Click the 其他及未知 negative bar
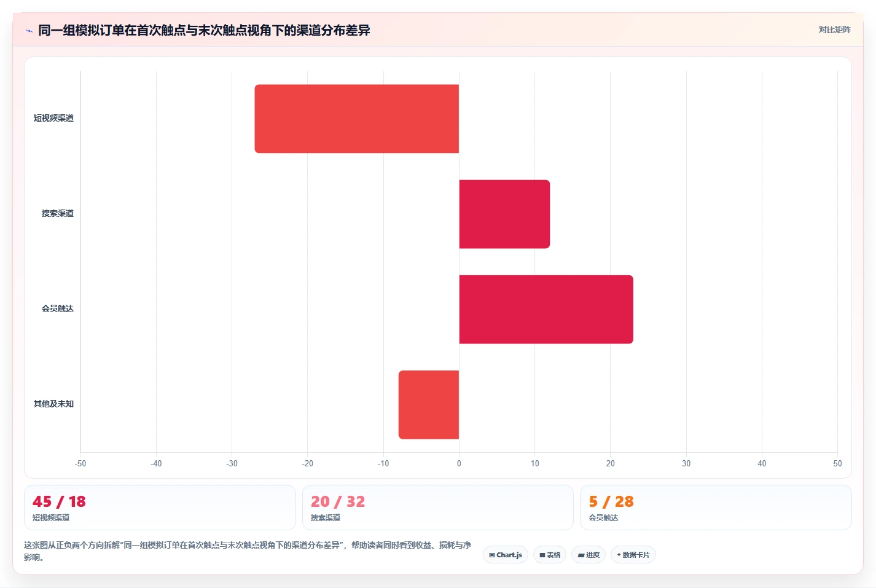 pos(429,404)
